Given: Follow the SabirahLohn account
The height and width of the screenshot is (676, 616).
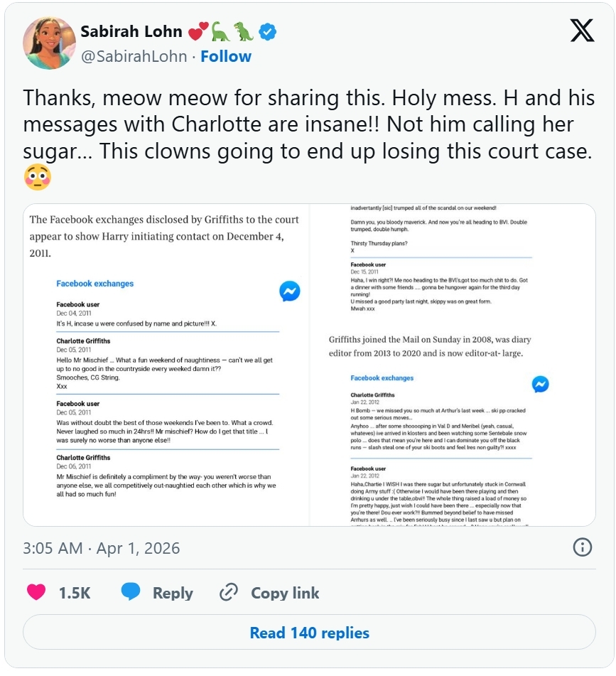Looking at the screenshot, I should (x=226, y=56).
